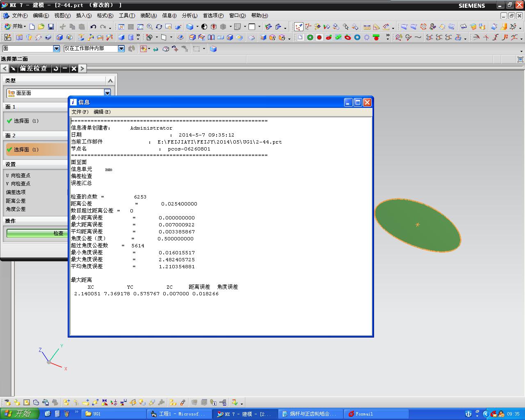This screenshot has width=525, height=420.
Task: Open the 文件(F) menu in 信息 window
Action: [x=80, y=112]
